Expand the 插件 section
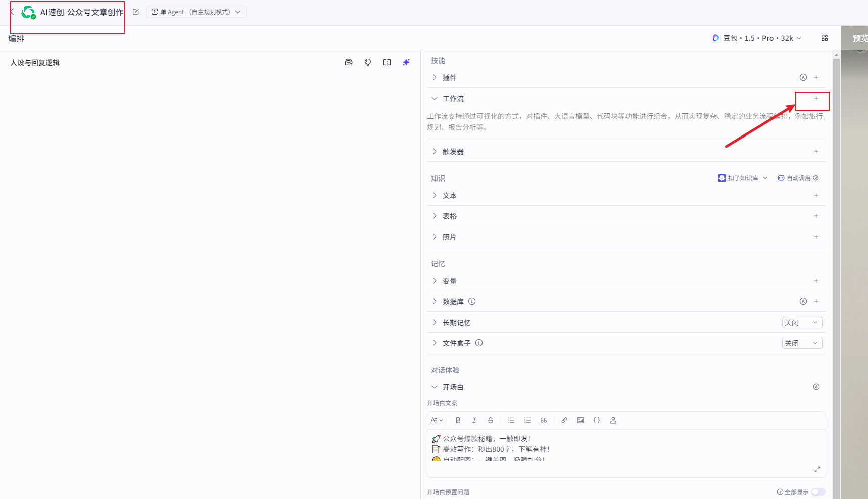The width and height of the screenshot is (868, 499). tap(435, 77)
